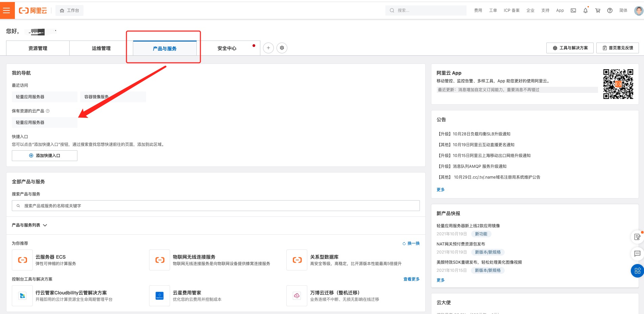The image size is (644, 314).
Task: Click 更多 under 公告
Action: coord(440,190)
